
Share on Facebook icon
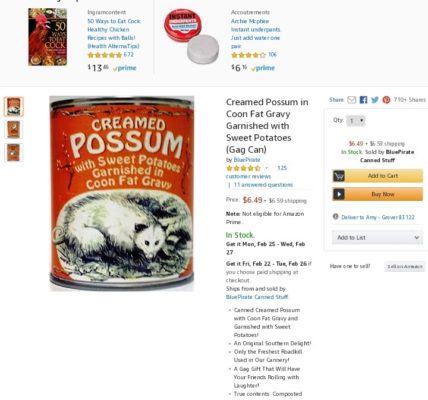[x=363, y=100]
